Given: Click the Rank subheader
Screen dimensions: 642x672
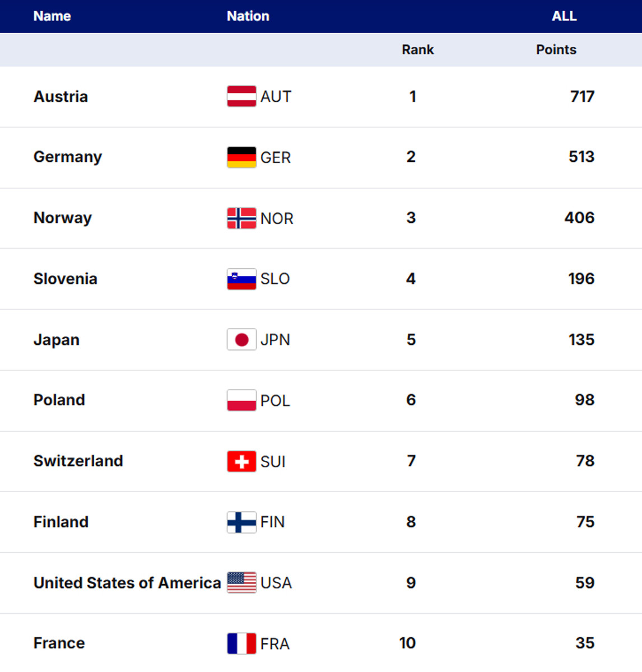Looking at the screenshot, I should point(417,50).
